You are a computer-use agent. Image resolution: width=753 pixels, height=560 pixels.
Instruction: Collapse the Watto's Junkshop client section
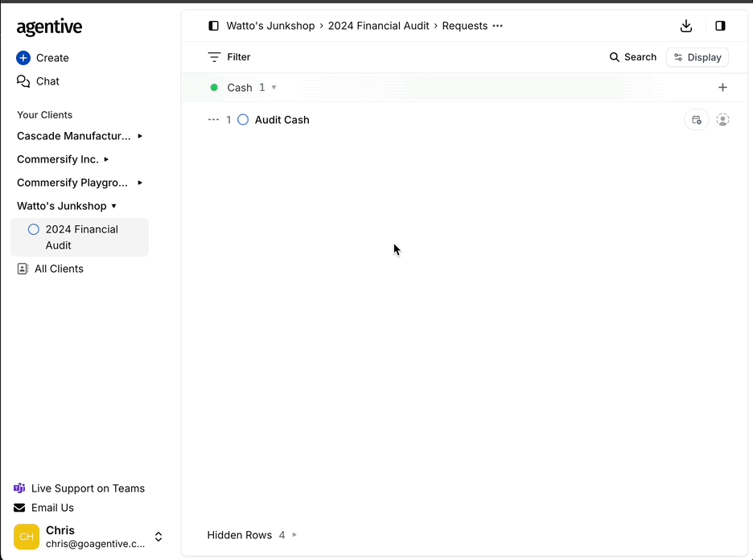pyautogui.click(x=113, y=206)
